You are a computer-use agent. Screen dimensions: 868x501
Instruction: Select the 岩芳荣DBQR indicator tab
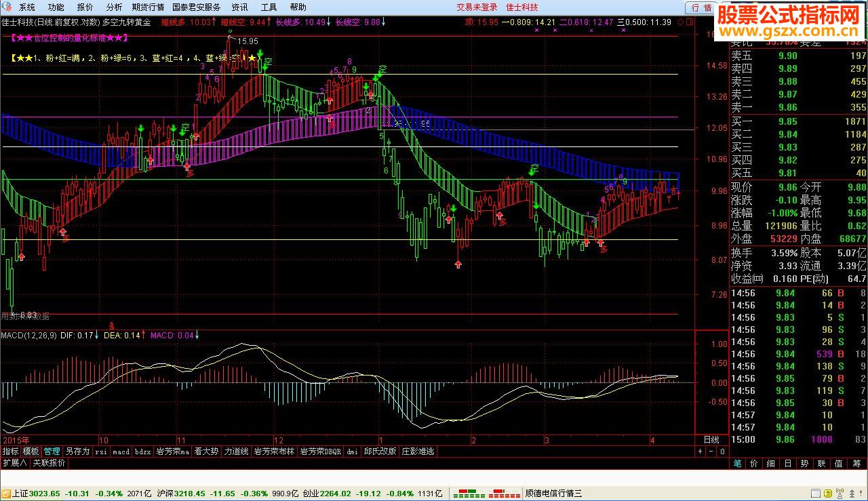tap(321, 451)
